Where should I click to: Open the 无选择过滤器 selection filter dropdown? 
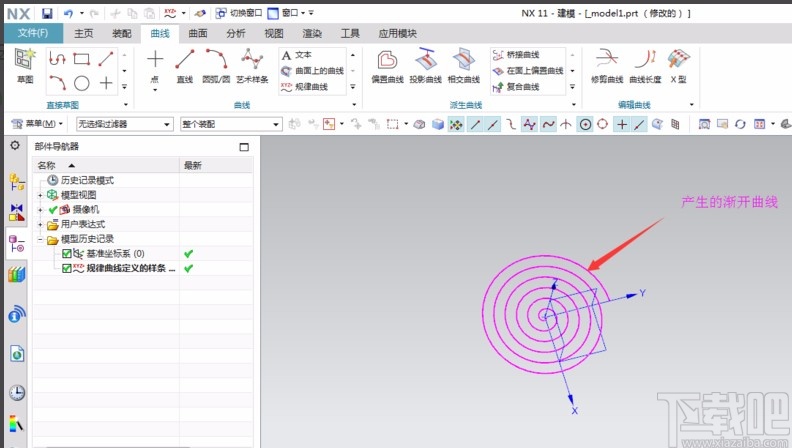(x=124, y=124)
